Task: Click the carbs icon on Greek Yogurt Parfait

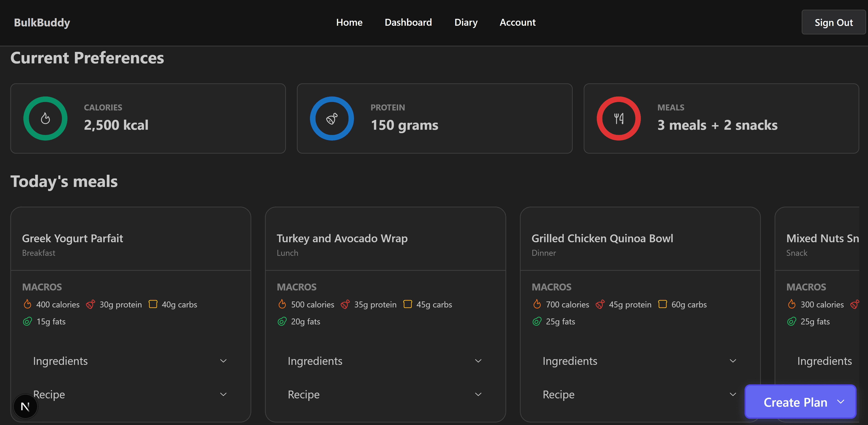Action: 153,304
